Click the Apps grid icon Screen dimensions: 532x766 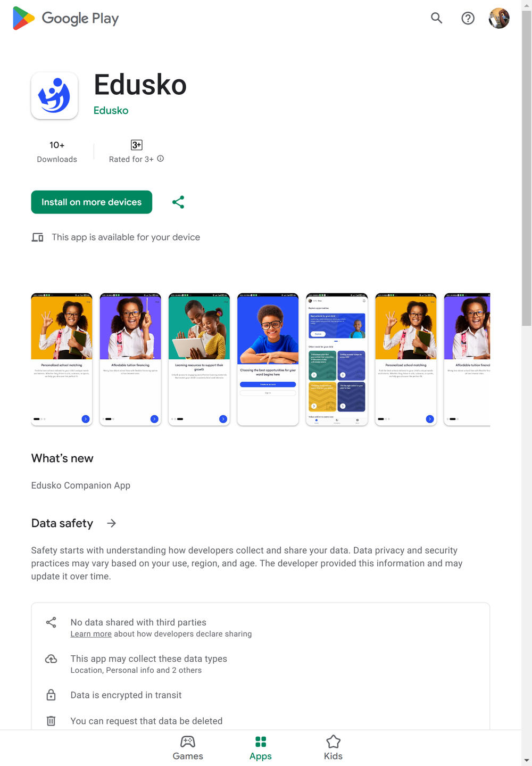click(x=261, y=742)
